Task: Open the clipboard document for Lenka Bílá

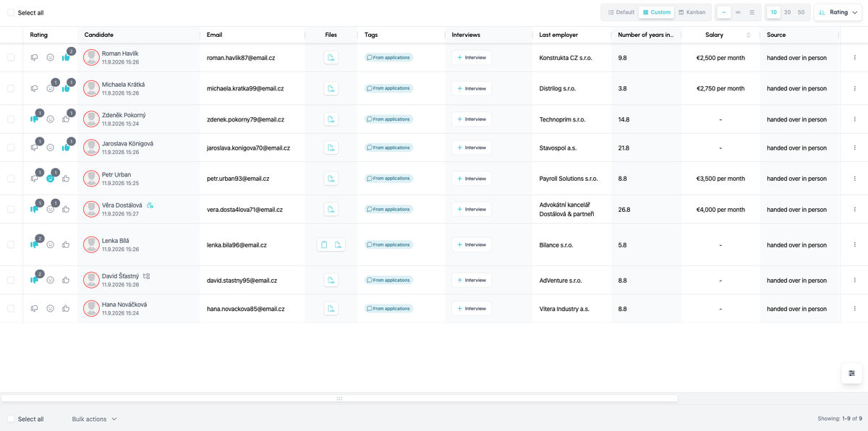Action: 324,245
